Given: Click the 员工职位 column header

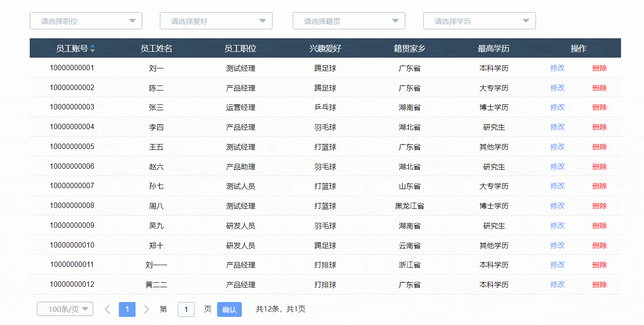Looking at the screenshot, I should coord(240,48).
